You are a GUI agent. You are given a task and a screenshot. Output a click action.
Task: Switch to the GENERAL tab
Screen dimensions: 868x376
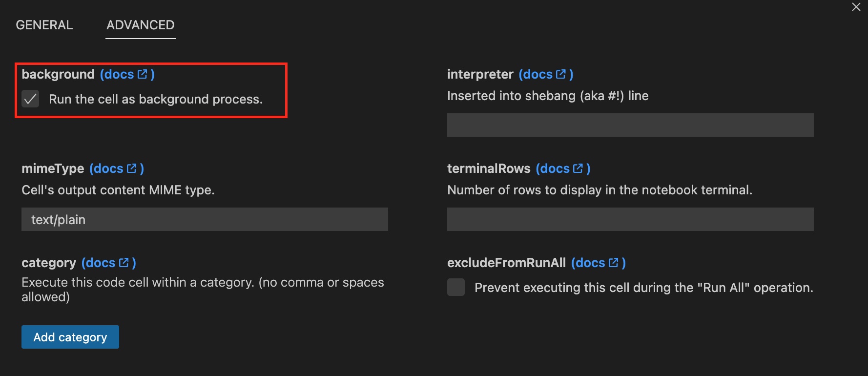coord(44,25)
